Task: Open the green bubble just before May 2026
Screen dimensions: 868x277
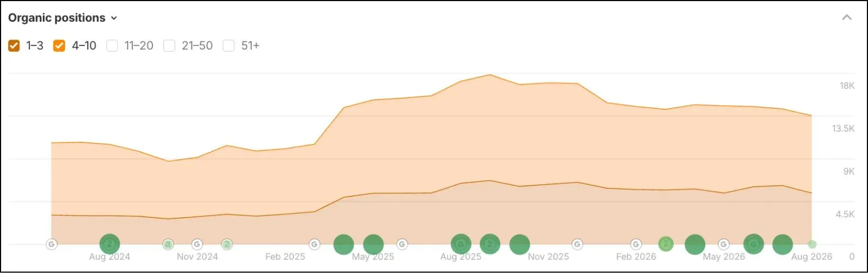Action: [x=695, y=244]
